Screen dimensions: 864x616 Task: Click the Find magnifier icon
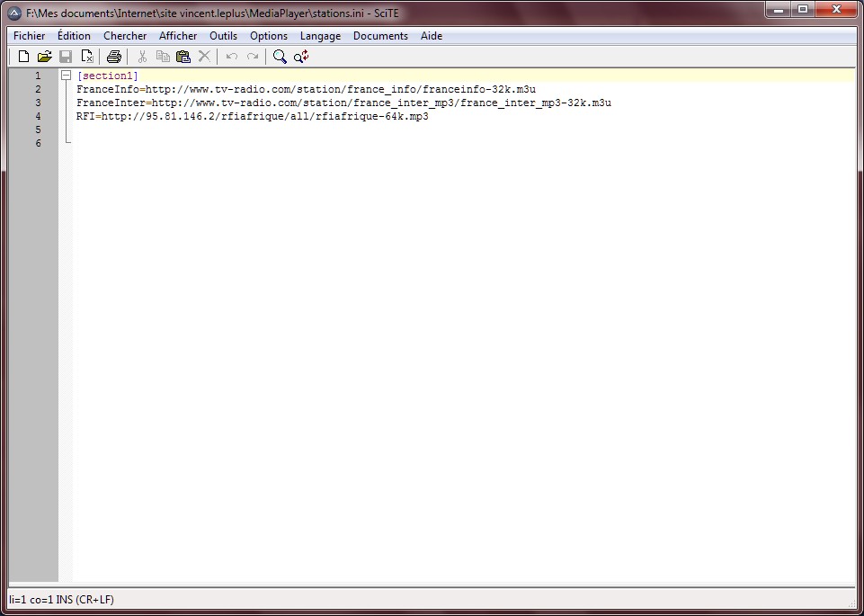(x=280, y=56)
